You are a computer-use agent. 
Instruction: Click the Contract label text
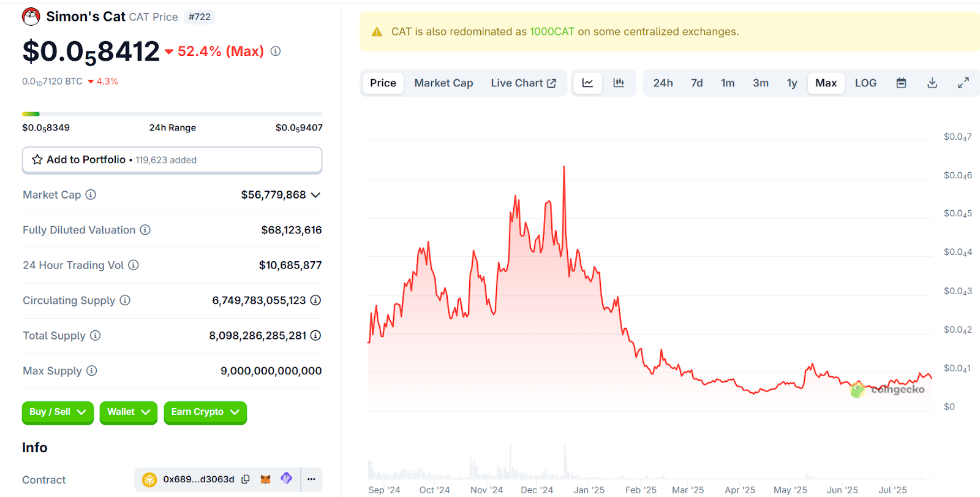coord(44,480)
